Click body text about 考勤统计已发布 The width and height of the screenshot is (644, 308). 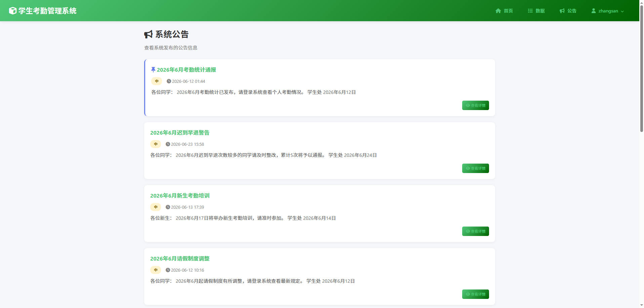click(x=253, y=92)
